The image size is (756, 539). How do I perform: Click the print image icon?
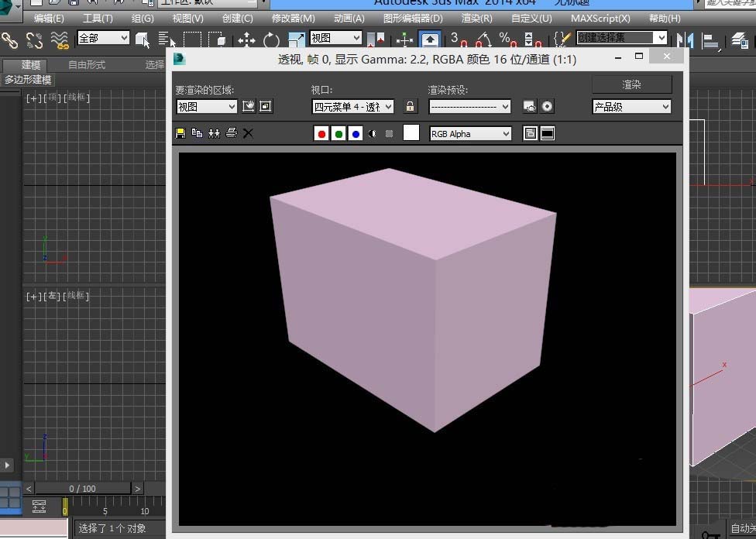(x=231, y=133)
